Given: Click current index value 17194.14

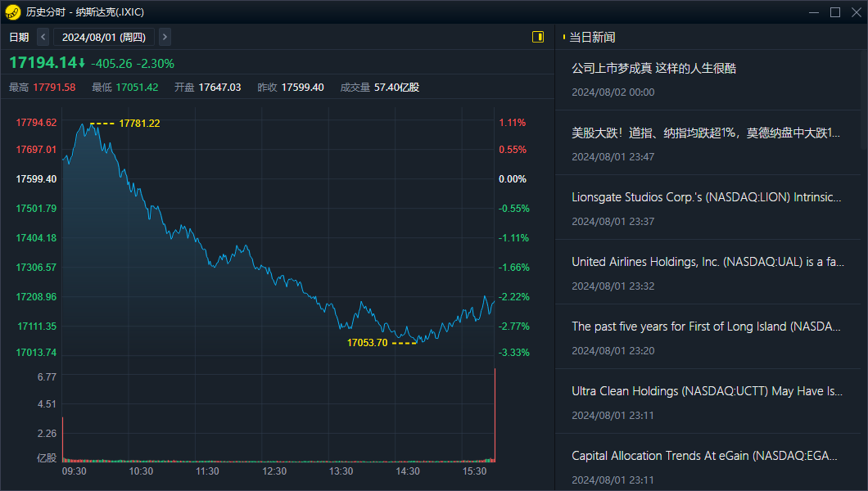Looking at the screenshot, I should tap(43, 62).
